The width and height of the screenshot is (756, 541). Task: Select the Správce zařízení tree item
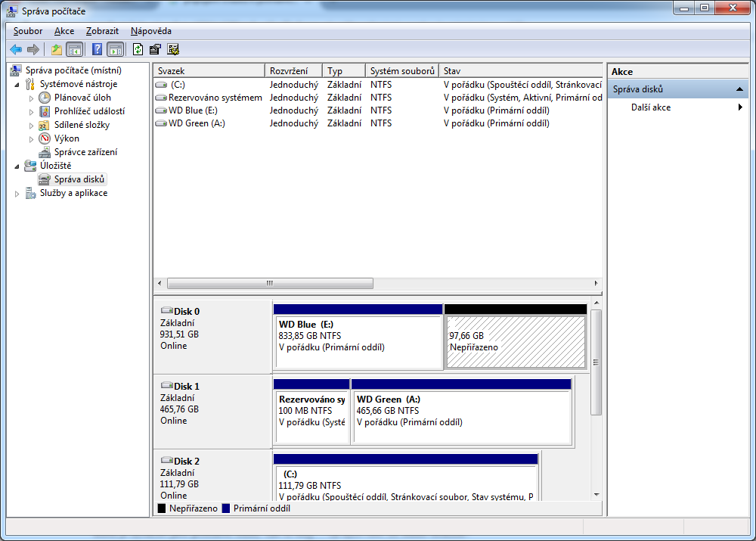coord(85,152)
